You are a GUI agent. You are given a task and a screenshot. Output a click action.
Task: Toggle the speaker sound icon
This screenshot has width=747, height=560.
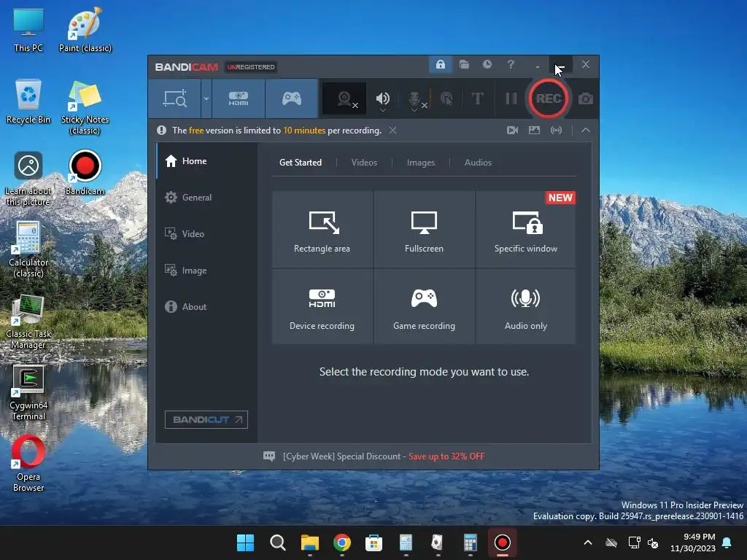(382, 98)
